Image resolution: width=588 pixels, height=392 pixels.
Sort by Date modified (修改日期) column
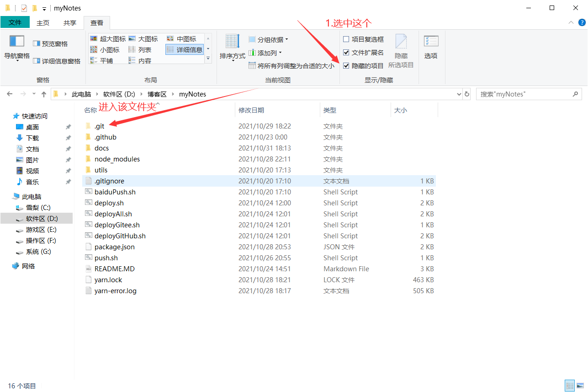pos(251,110)
